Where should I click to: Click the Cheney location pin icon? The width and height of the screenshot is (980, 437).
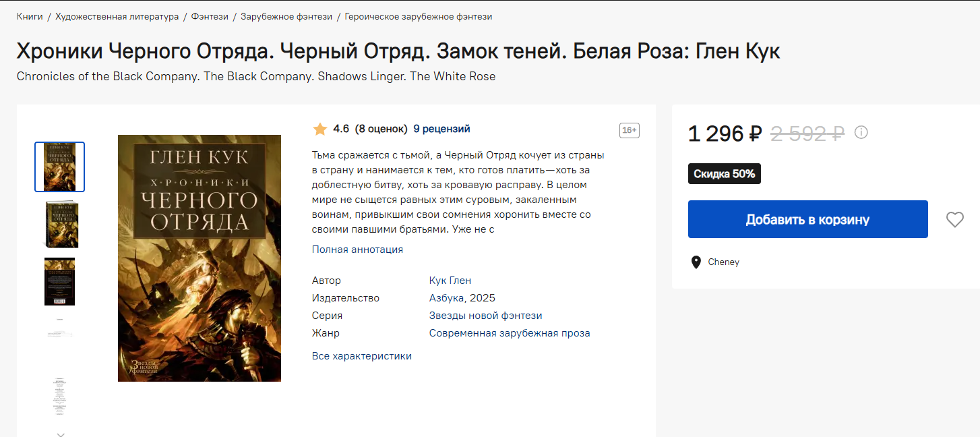(696, 262)
